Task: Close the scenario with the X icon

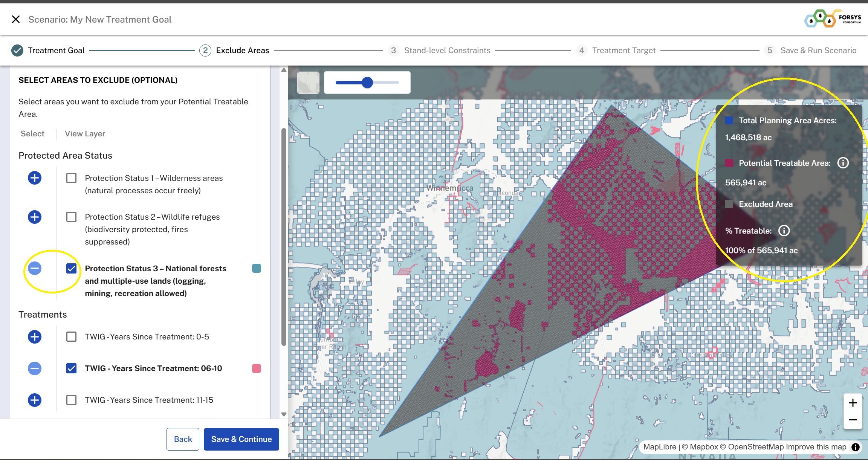Action: [x=16, y=19]
